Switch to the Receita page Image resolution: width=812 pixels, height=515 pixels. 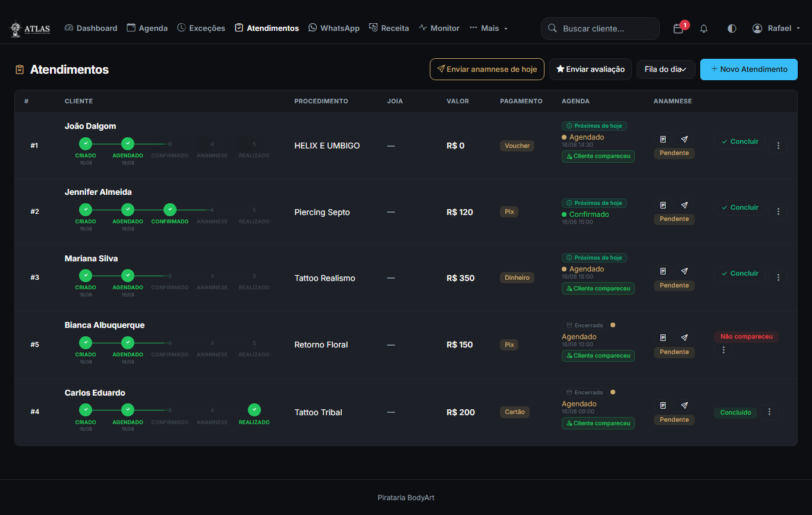point(389,29)
